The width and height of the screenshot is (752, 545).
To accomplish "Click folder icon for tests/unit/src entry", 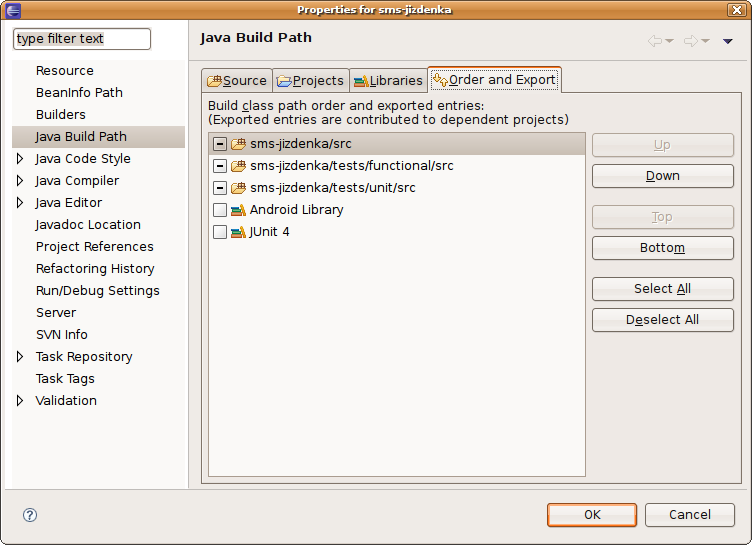I will [238, 188].
